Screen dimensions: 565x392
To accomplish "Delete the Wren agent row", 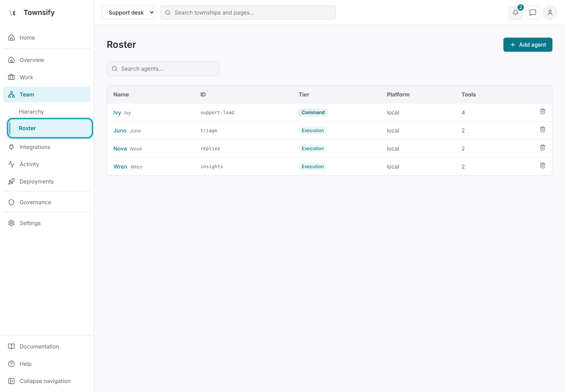I will tap(543, 166).
